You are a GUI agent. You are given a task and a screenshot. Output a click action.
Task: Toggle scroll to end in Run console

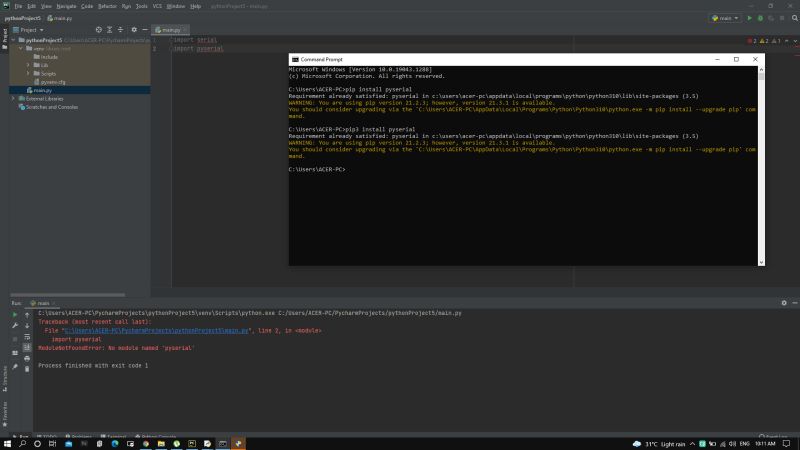(x=27, y=347)
